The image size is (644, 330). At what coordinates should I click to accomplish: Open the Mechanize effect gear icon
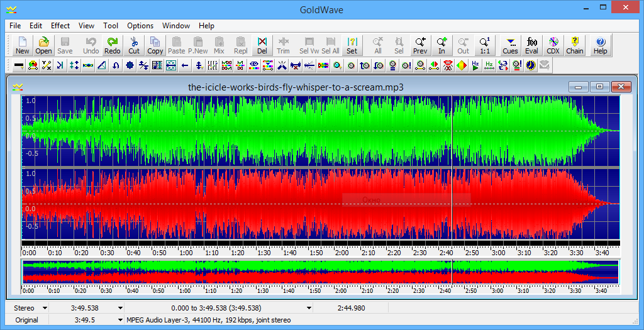130,65
